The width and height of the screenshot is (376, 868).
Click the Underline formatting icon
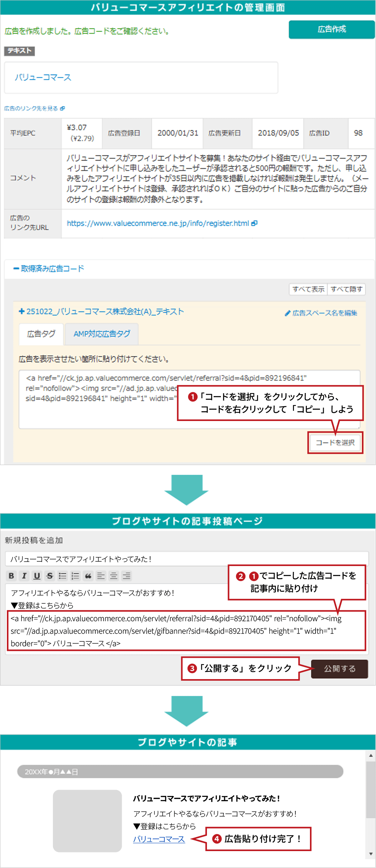click(37, 575)
